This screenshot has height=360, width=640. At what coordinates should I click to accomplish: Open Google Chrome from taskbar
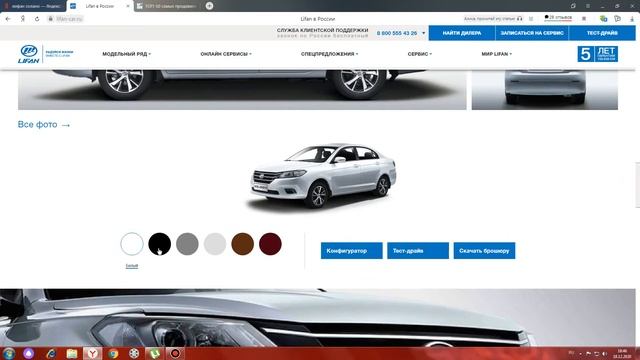pos(113,353)
